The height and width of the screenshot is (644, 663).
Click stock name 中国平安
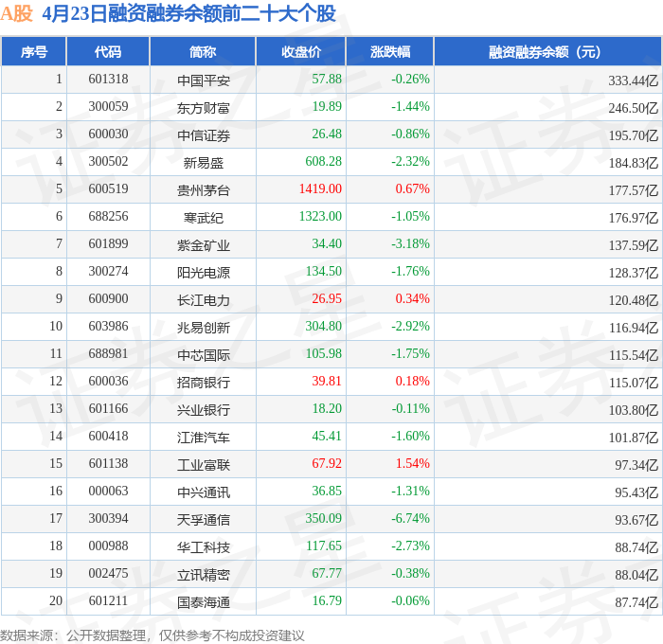tap(204, 80)
